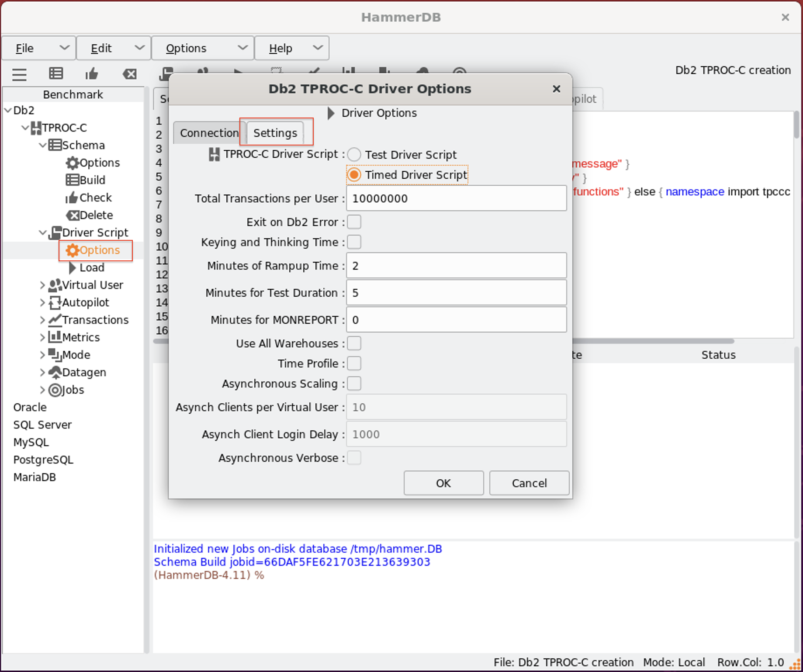Click the TPROC-C benchmark tree icon

coord(36,128)
